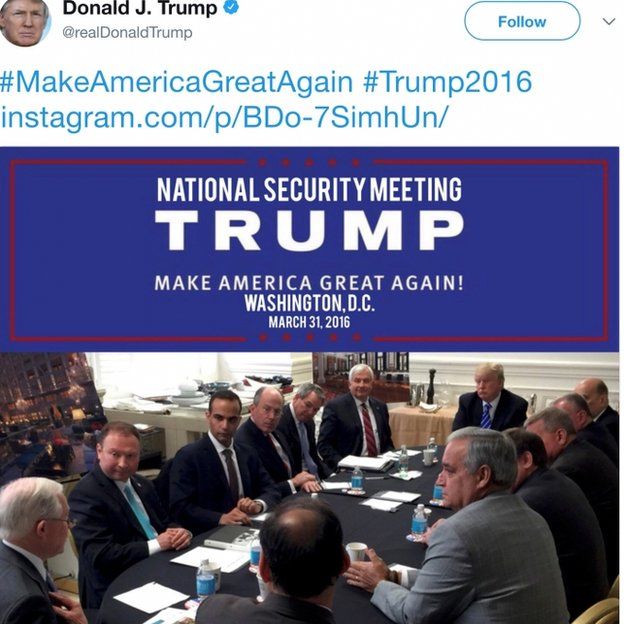Image resolution: width=624 pixels, height=624 pixels.
Task: Click the WASHINGTON, D.C. banner text
Action: tap(310, 304)
